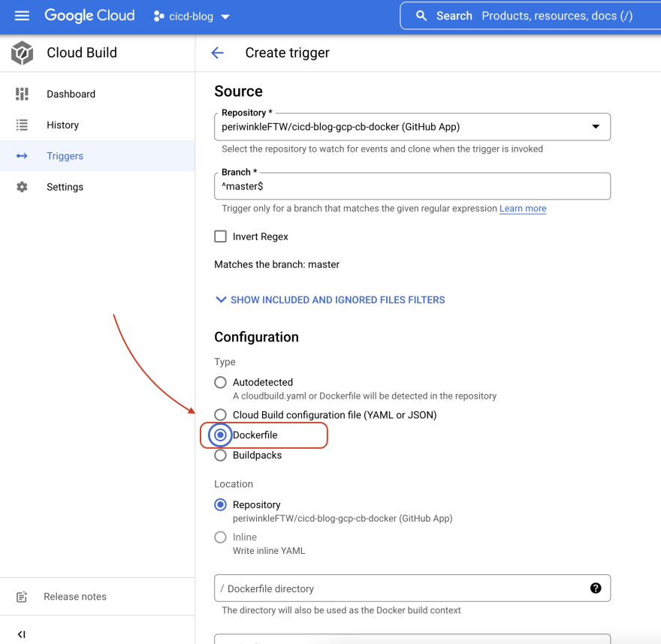
Task: Focus the Products, resources, docs search field
Action: tap(557, 16)
